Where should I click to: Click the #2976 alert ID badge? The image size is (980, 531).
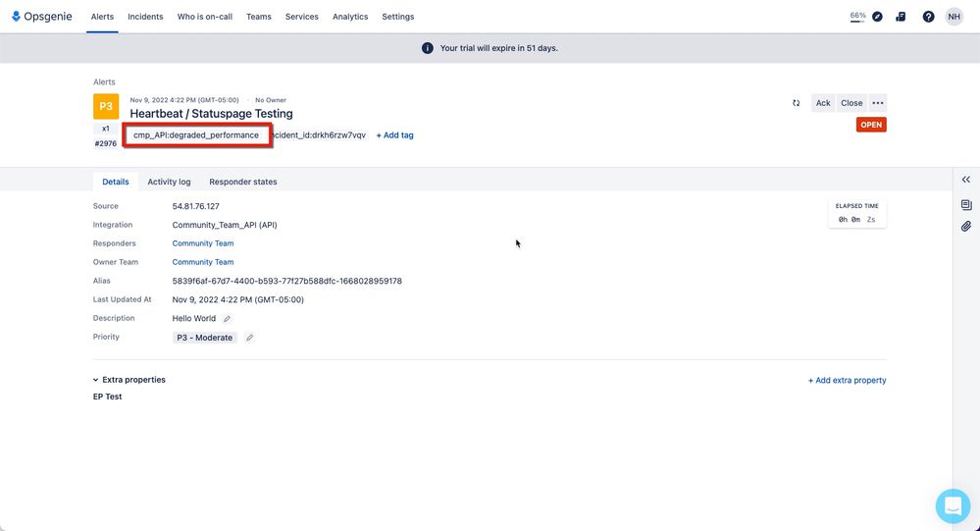point(106,144)
